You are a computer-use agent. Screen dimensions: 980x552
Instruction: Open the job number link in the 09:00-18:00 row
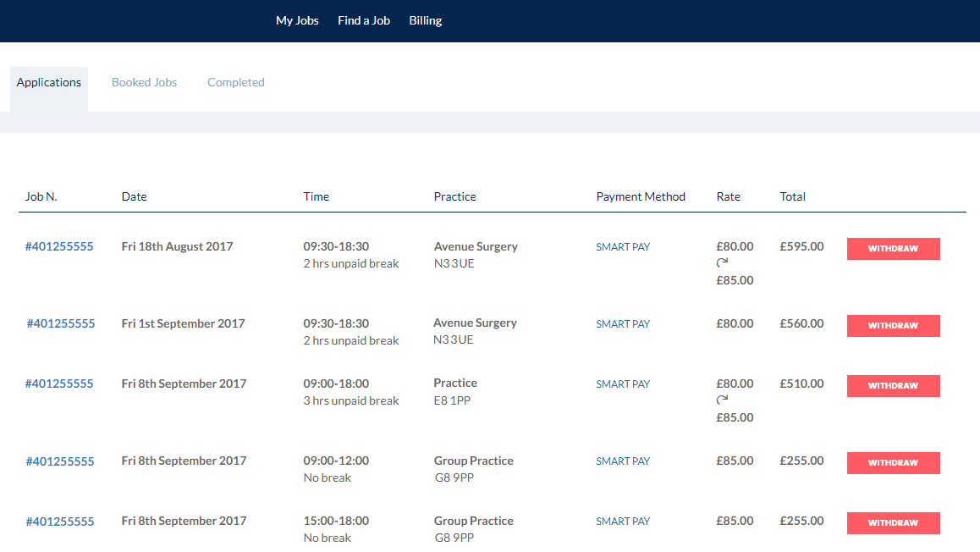pos(59,384)
